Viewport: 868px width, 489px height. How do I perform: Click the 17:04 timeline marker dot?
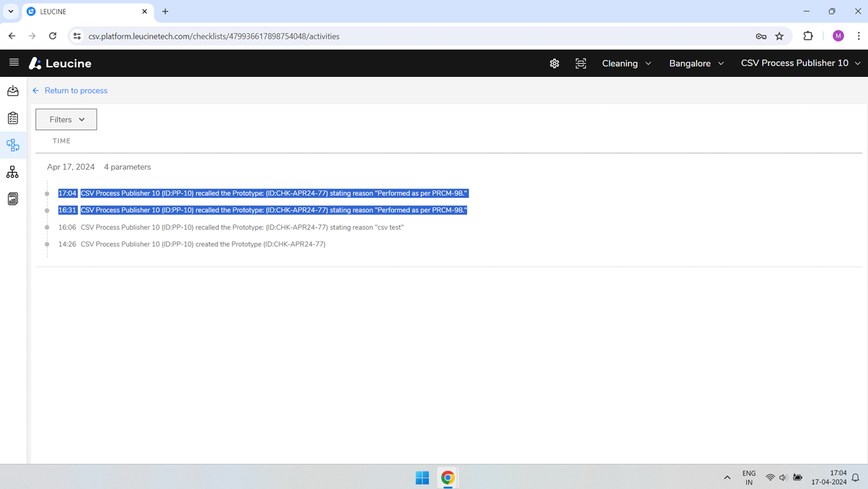[47, 193]
